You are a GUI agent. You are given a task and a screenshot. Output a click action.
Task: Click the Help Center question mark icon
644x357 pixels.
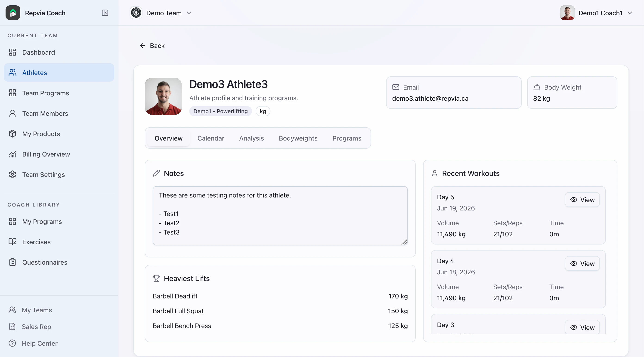point(12,343)
